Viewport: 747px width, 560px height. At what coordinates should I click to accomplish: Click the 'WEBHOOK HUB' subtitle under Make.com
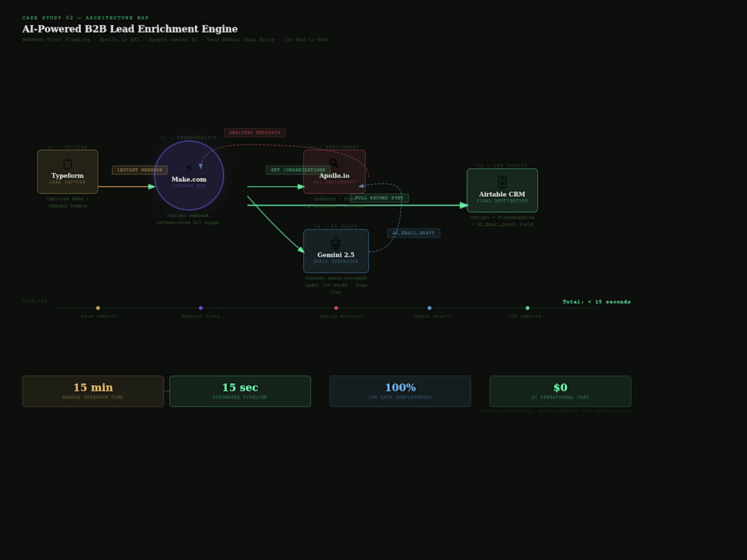[x=189, y=186]
